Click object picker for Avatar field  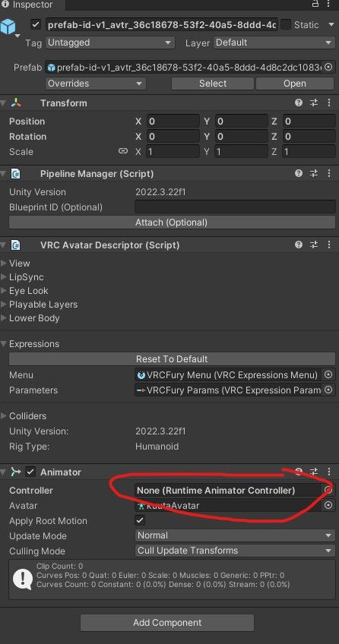(x=328, y=505)
